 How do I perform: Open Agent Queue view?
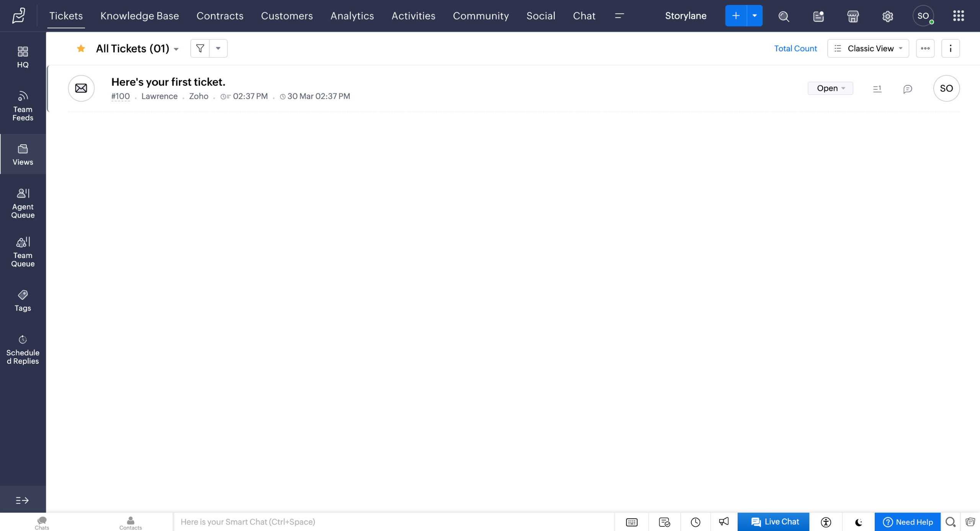click(x=23, y=203)
